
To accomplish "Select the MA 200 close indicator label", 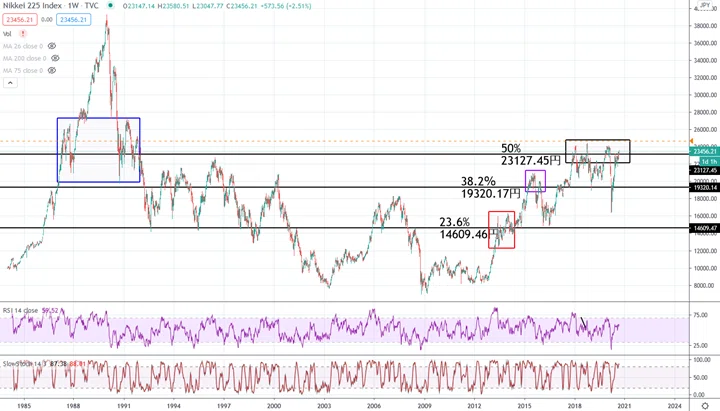I will (25, 58).
